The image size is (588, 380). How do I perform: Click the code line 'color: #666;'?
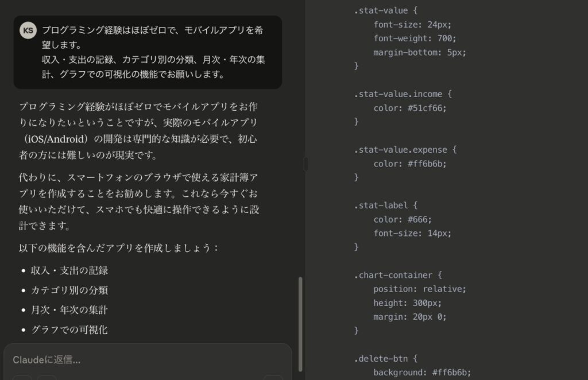coord(403,219)
